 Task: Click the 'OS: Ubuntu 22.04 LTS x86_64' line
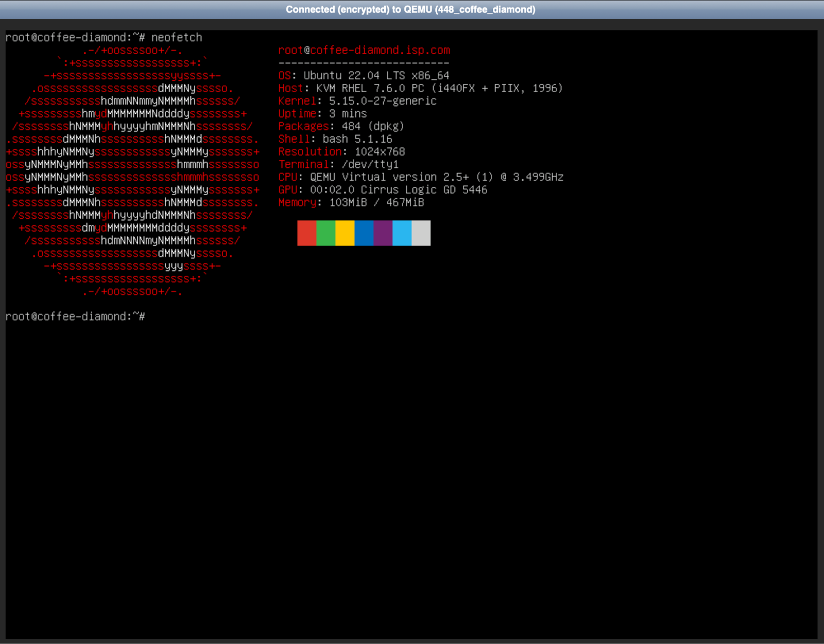tap(364, 76)
